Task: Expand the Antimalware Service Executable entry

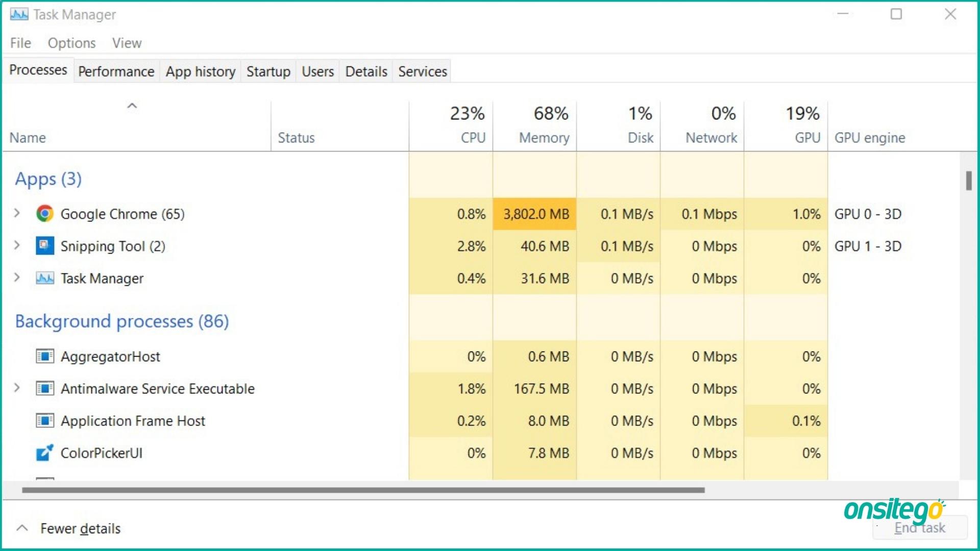Action: pos(17,388)
